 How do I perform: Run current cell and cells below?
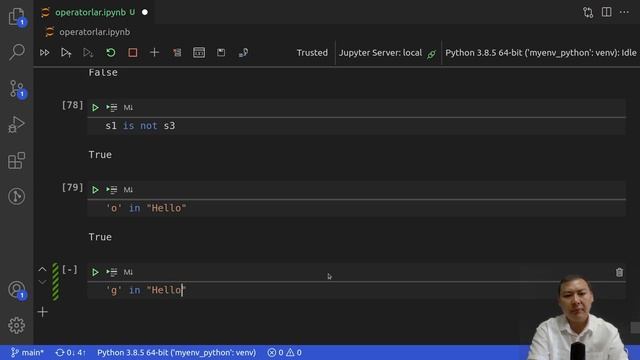[x=88, y=53]
